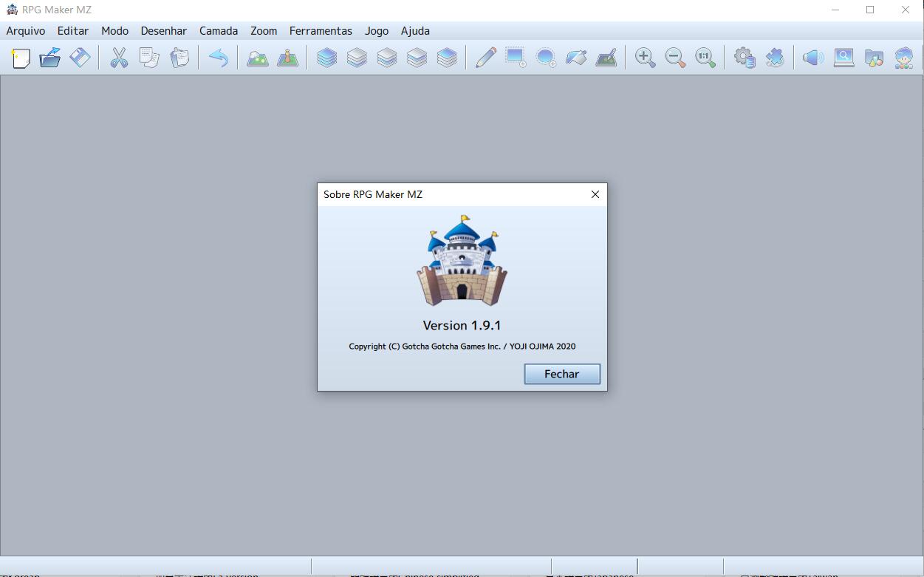The width and height of the screenshot is (924, 577).
Task: Open the Arquivo menu
Action: [x=26, y=31]
